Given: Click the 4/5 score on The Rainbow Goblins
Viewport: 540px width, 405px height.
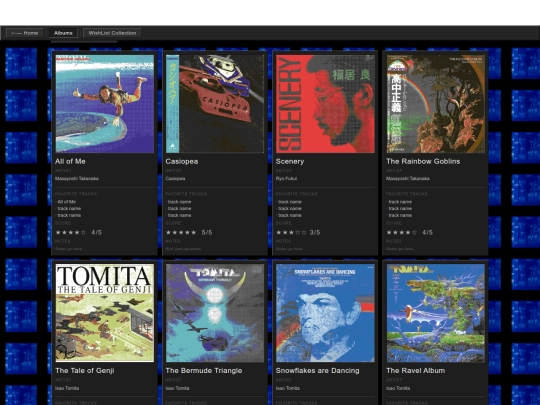Looking at the screenshot, I should pyautogui.click(x=427, y=232).
